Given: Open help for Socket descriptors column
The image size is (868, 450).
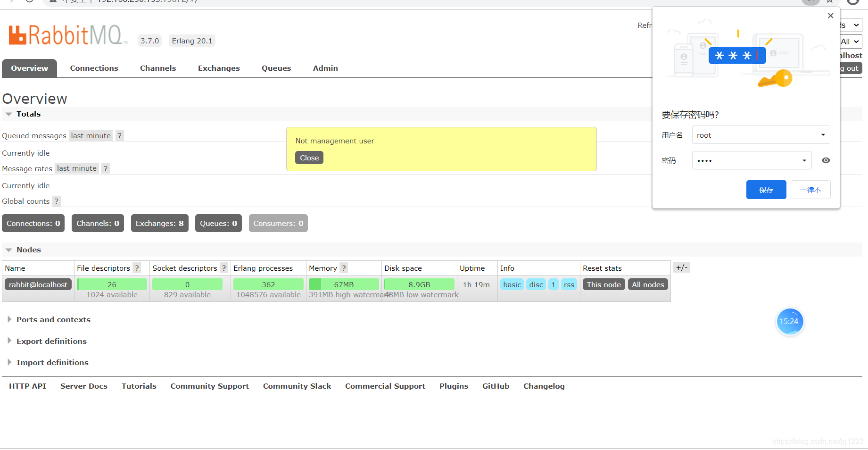Looking at the screenshot, I should [224, 268].
